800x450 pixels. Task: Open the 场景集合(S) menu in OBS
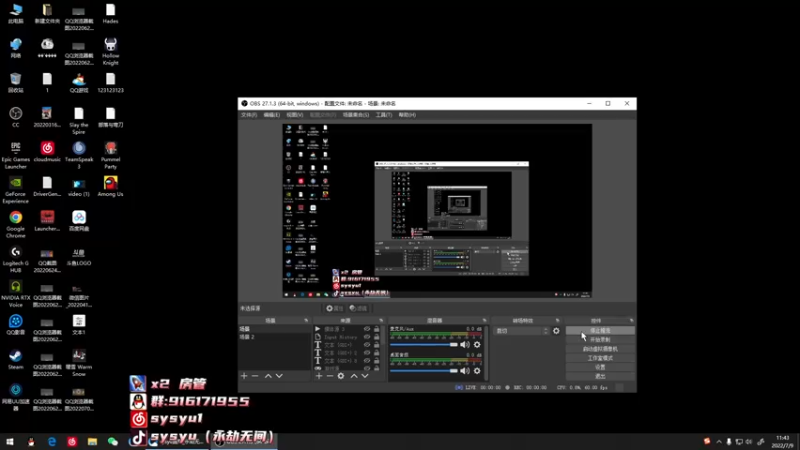coord(356,115)
